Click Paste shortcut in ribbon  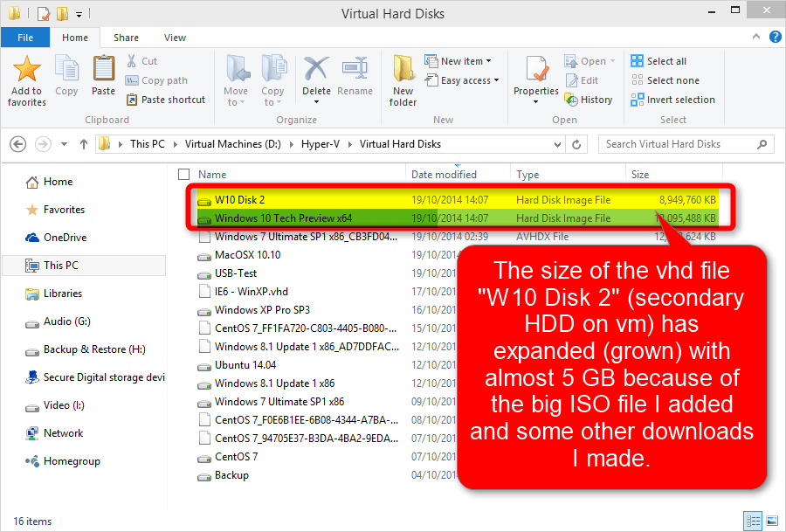click(166, 100)
